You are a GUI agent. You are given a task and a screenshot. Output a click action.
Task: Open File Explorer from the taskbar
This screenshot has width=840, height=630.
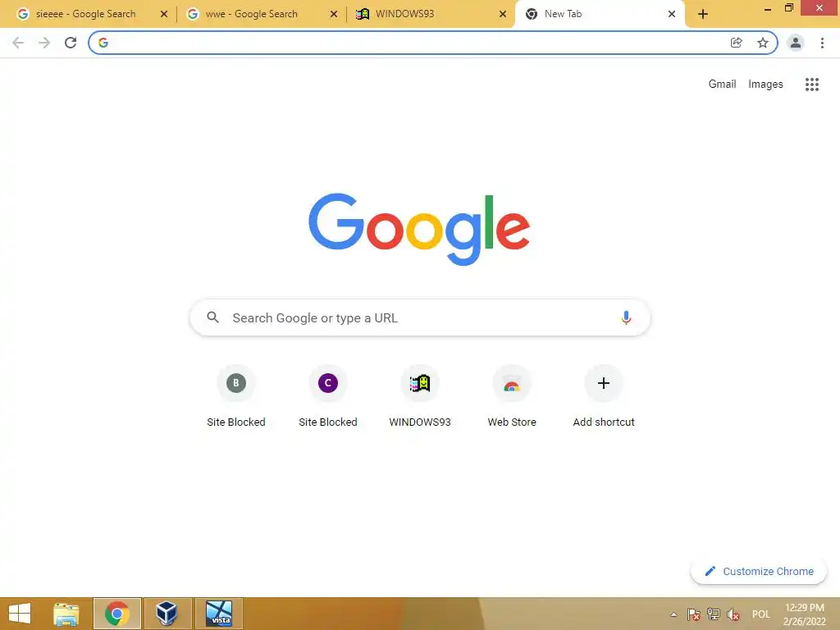coord(66,614)
